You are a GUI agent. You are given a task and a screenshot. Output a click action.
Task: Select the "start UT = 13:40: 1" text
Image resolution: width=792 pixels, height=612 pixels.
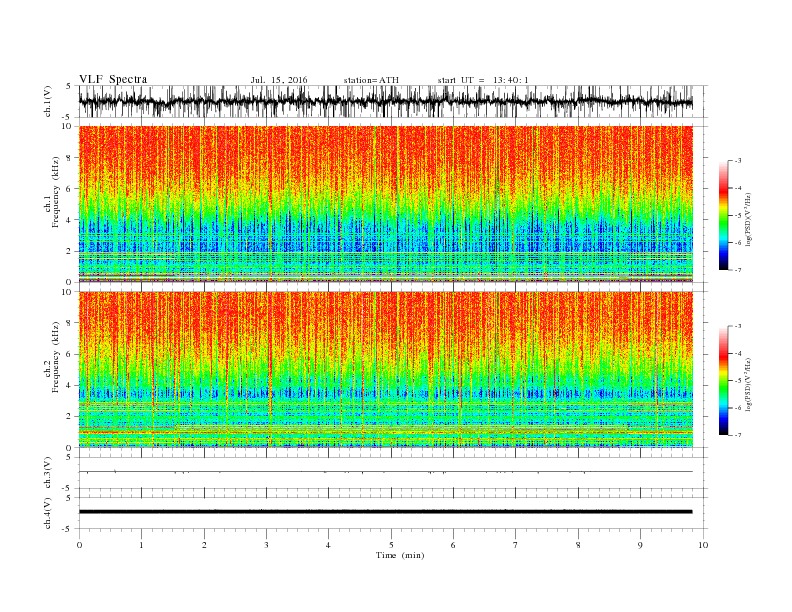tap(483, 80)
